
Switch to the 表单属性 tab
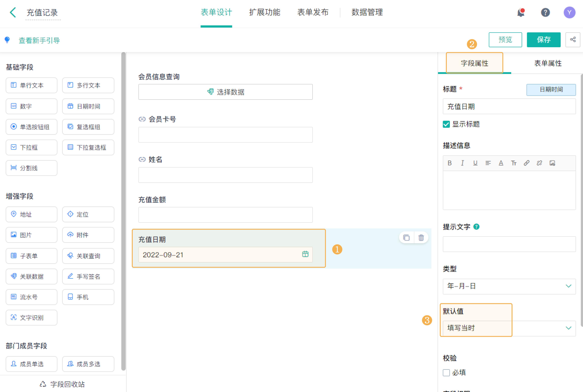tap(548, 63)
